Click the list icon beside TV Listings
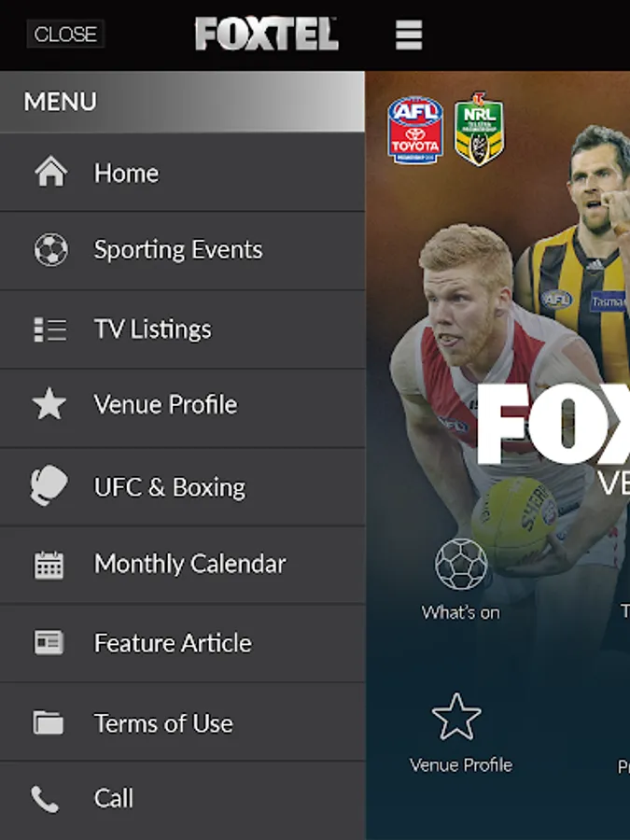630x840 pixels. (50, 329)
